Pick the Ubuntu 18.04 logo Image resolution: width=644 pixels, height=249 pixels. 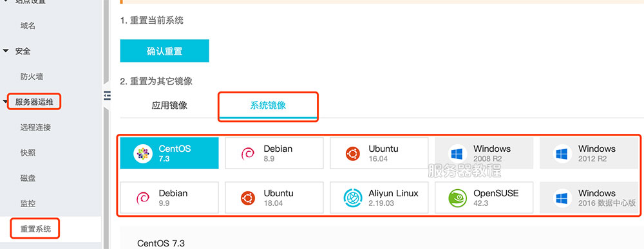click(248, 198)
